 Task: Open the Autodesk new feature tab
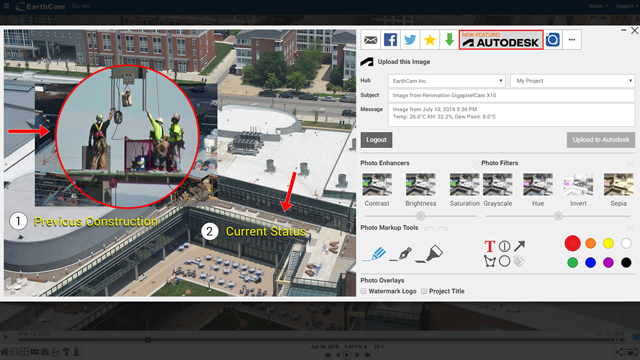pos(501,40)
